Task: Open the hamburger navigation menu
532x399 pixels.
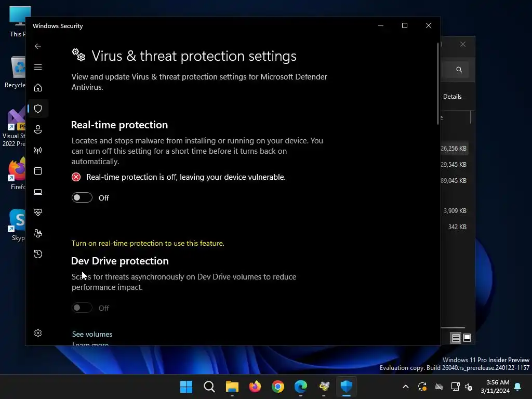Action: click(37, 67)
